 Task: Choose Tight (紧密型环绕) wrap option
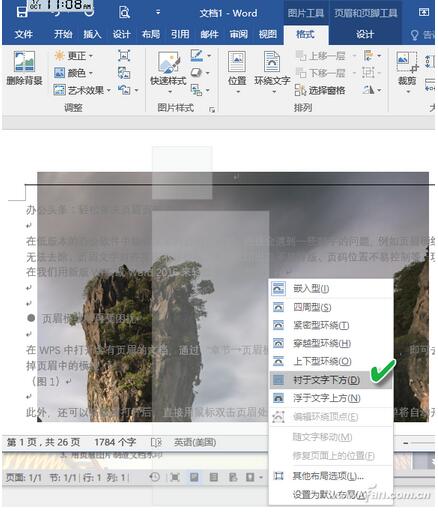click(x=331, y=325)
